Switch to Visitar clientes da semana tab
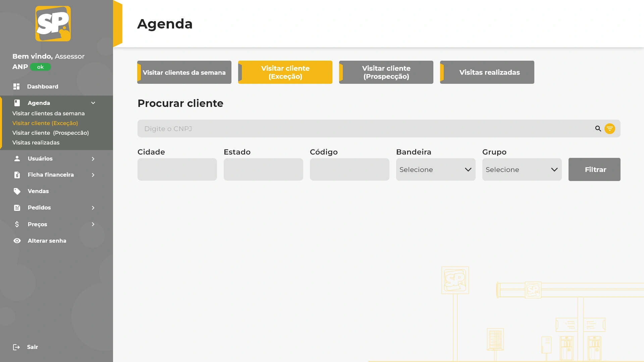The height and width of the screenshot is (362, 644). click(184, 72)
